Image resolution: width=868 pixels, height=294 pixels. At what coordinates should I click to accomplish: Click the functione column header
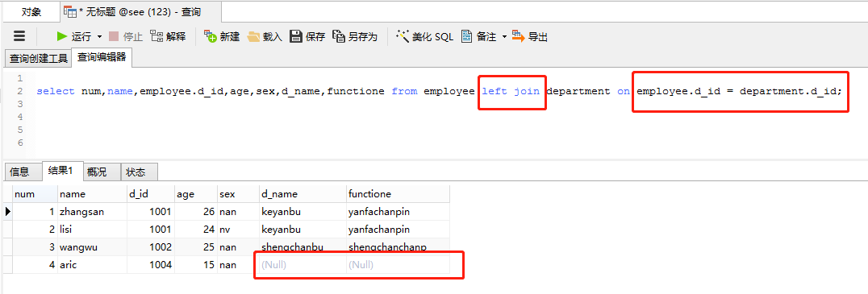click(398, 194)
